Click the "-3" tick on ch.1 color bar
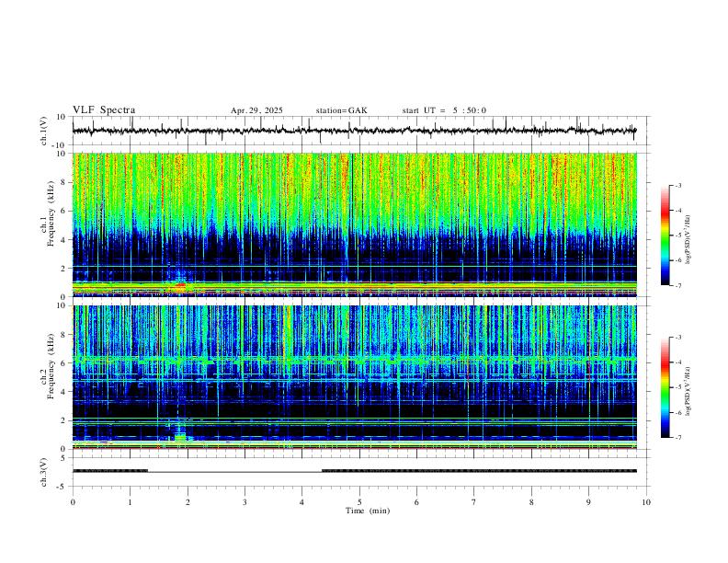The width and height of the screenshot is (728, 563). point(677,185)
